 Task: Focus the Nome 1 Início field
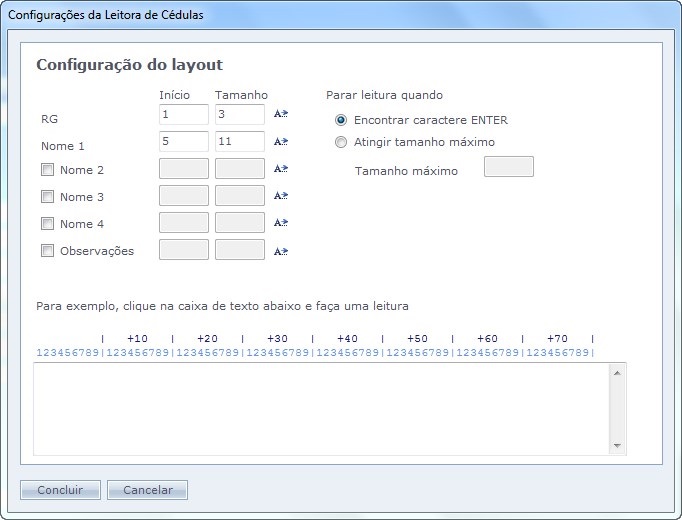tap(184, 142)
